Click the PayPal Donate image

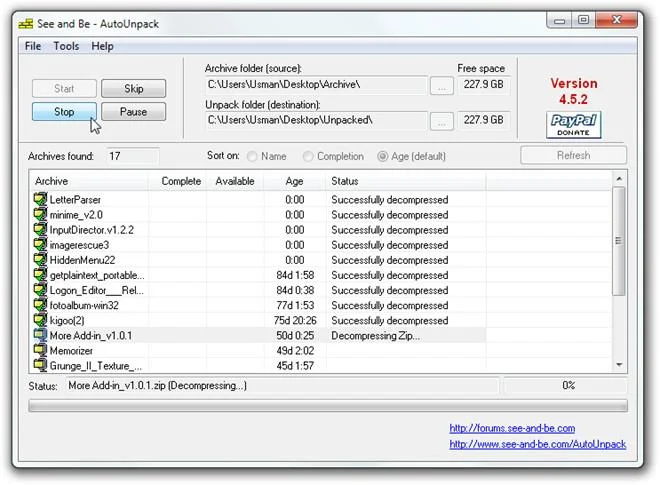tap(573, 125)
